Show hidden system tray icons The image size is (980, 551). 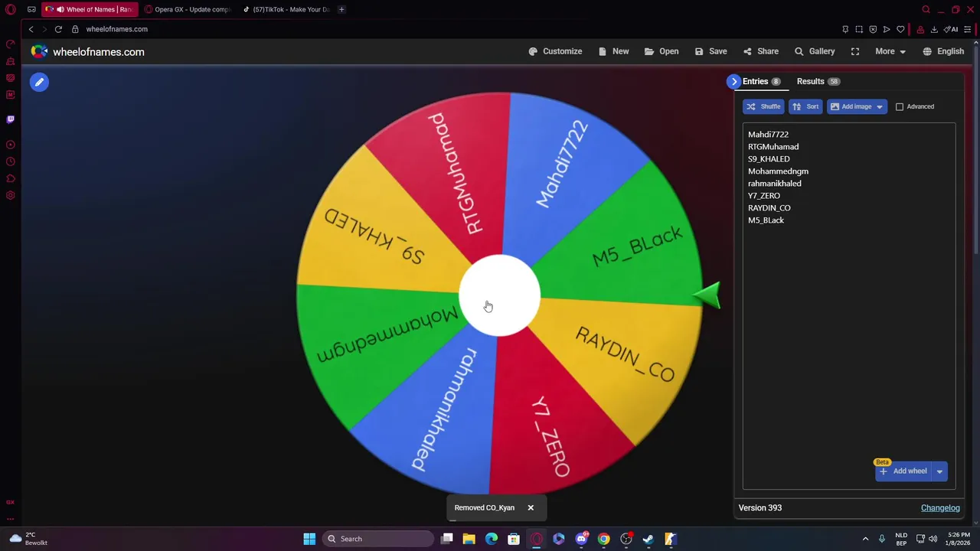[865, 539]
